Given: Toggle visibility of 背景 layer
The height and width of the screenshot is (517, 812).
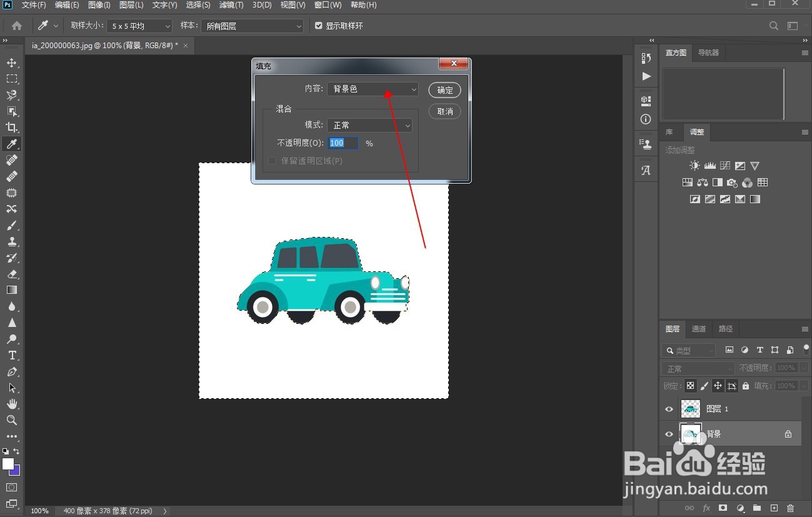Looking at the screenshot, I should point(669,434).
